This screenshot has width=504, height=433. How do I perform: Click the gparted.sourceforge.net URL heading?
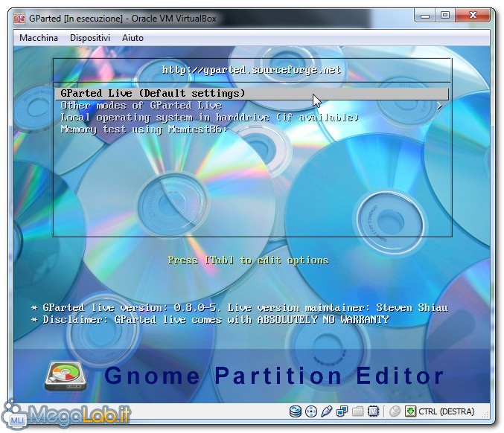point(252,70)
